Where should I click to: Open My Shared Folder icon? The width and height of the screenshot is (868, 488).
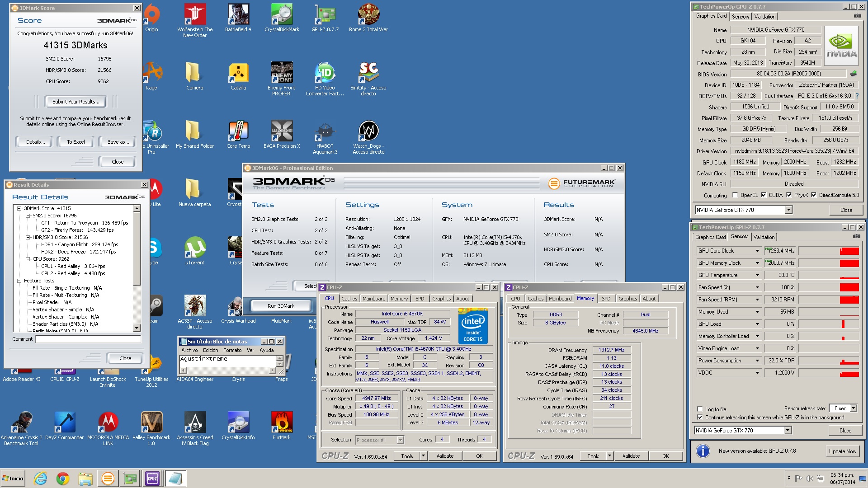click(x=195, y=134)
